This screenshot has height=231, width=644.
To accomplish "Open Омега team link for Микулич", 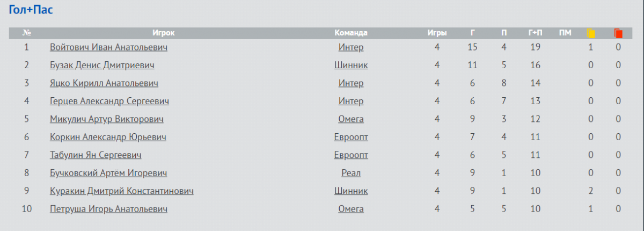I will (351, 119).
